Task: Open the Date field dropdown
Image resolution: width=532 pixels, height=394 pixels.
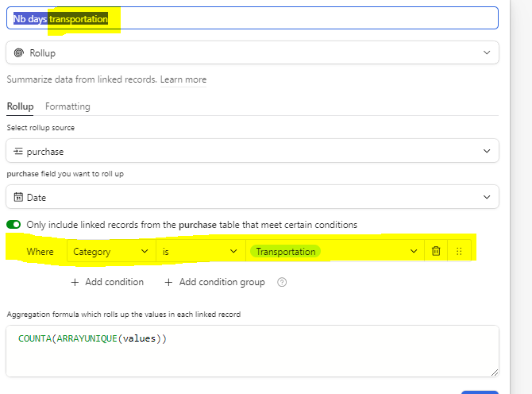Action: pyautogui.click(x=252, y=197)
